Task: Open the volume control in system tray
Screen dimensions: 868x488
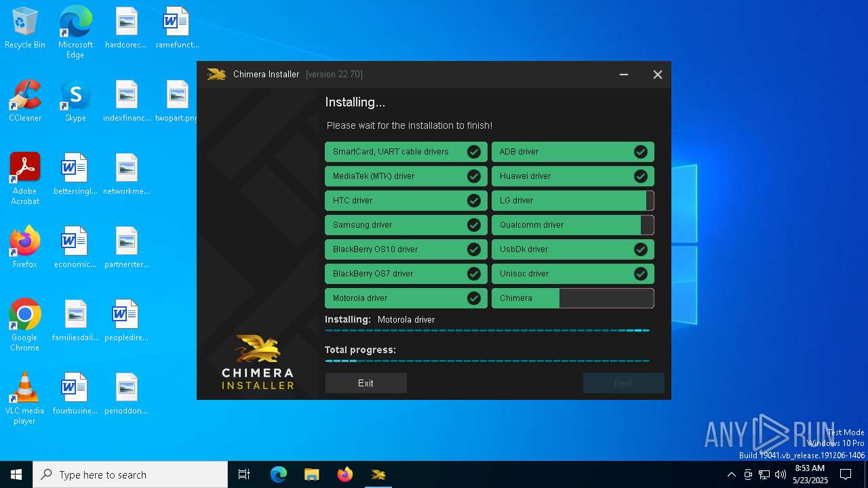Action: click(781, 474)
